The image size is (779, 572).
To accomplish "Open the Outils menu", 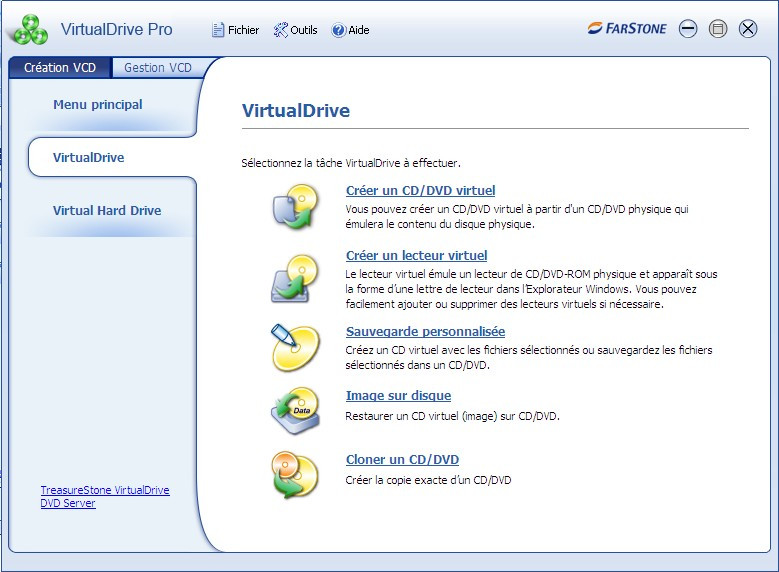I will pyautogui.click(x=295, y=30).
